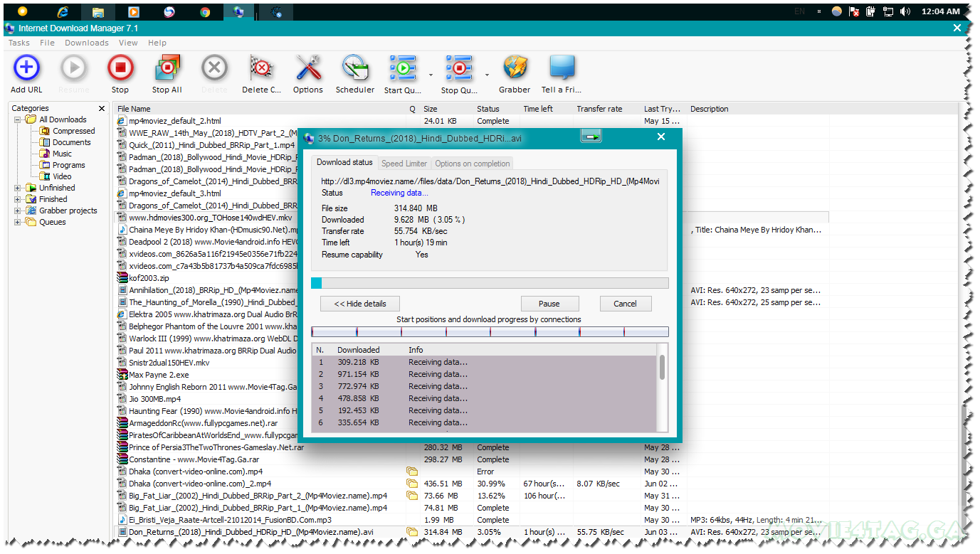Click the queue icon in the Big_Fat_Liar Part_2 row
Viewport: 980px width, 554px height.
tap(411, 496)
